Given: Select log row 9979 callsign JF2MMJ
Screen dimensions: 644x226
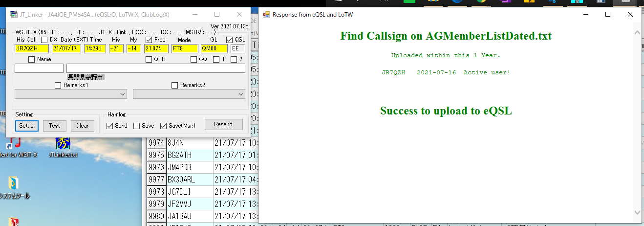Looking at the screenshot, I should (190, 204).
